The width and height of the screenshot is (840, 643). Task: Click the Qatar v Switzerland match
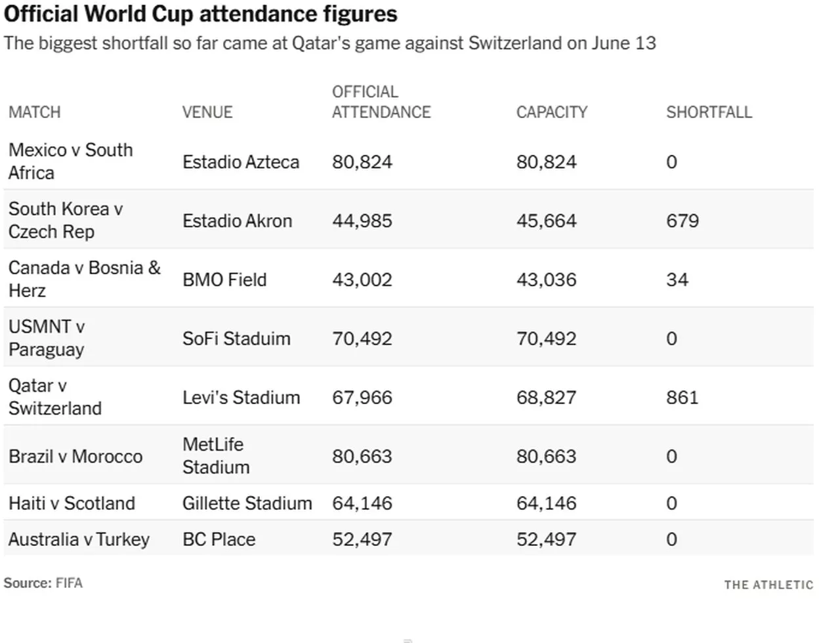pyautogui.click(x=55, y=397)
